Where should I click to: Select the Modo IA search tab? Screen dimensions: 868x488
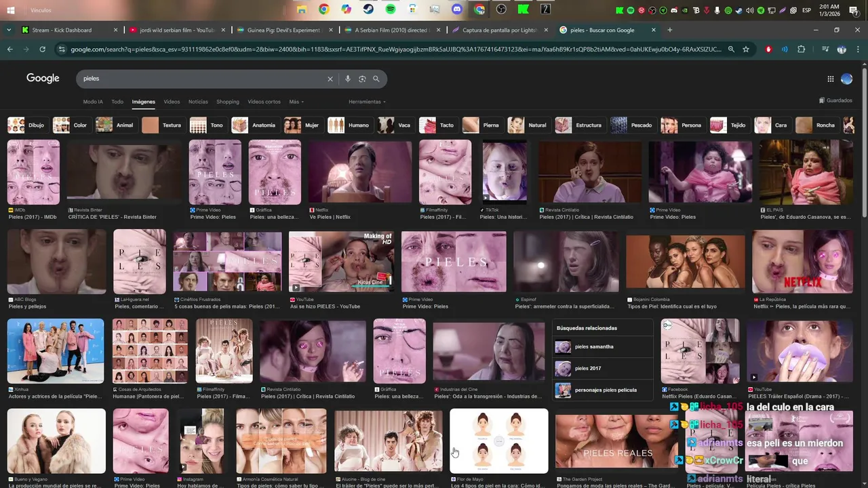pos(93,102)
